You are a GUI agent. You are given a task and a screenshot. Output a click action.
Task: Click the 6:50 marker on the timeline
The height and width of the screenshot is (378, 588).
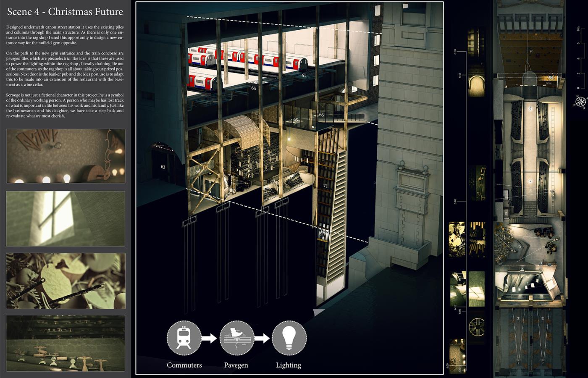coord(455,52)
